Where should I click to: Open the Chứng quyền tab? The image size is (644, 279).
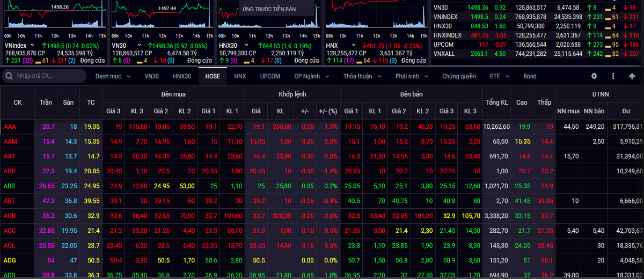coord(459,76)
